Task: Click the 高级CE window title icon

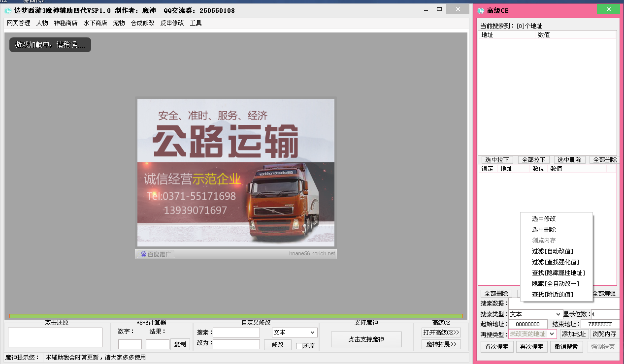Action: click(481, 11)
